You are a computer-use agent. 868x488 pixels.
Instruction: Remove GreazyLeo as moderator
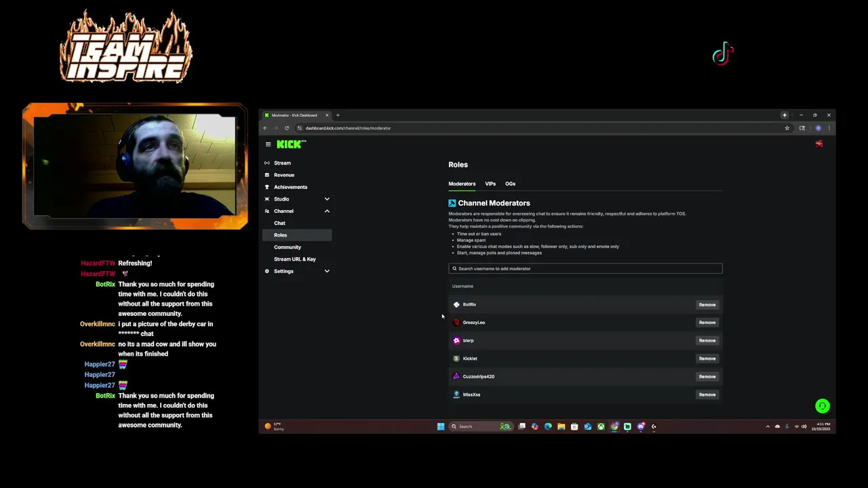coord(707,323)
